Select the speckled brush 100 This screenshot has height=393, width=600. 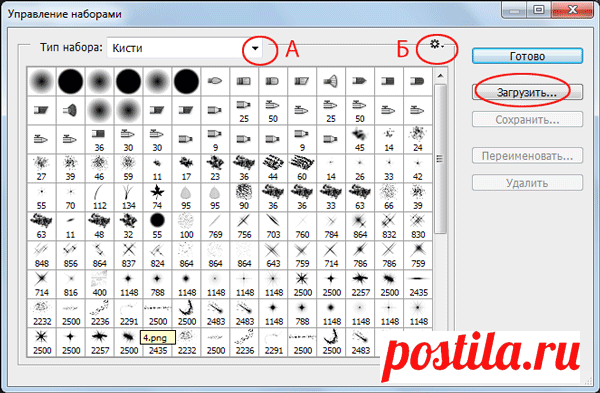(x=186, y=227)
